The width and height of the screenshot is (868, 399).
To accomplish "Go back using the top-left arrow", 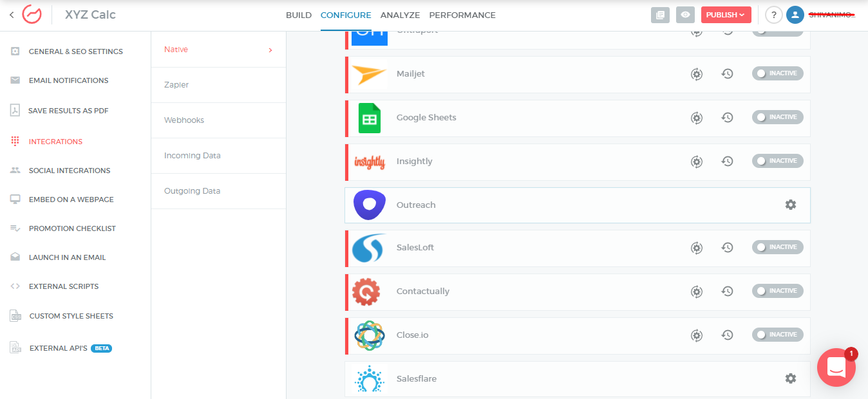I will [12, 15].
